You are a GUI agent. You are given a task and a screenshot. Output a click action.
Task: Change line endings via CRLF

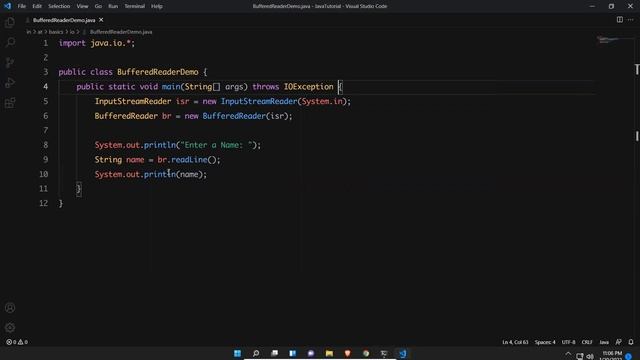587,342
